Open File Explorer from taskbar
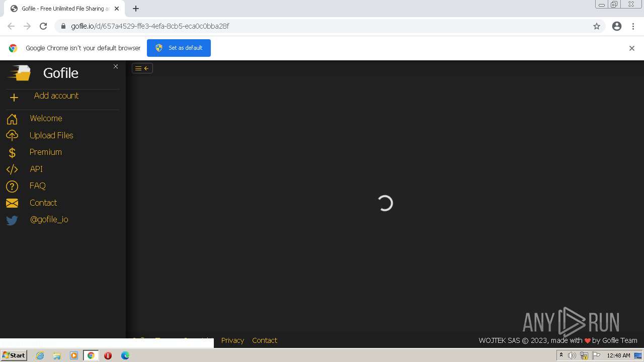 tap(57, 355)
